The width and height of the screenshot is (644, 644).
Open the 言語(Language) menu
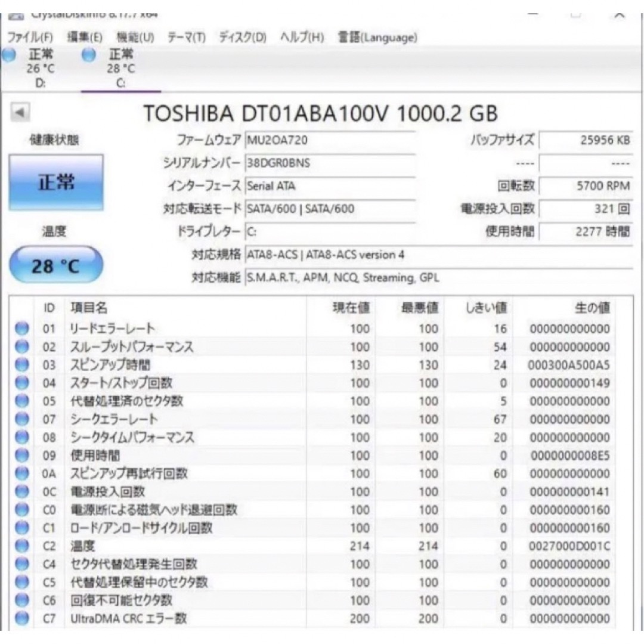[x=377, y=38]
